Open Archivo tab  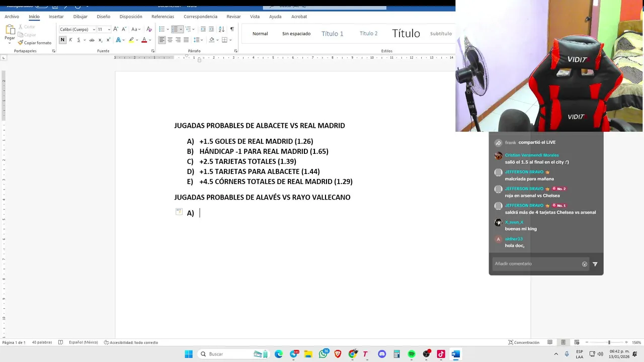[12, 17]
